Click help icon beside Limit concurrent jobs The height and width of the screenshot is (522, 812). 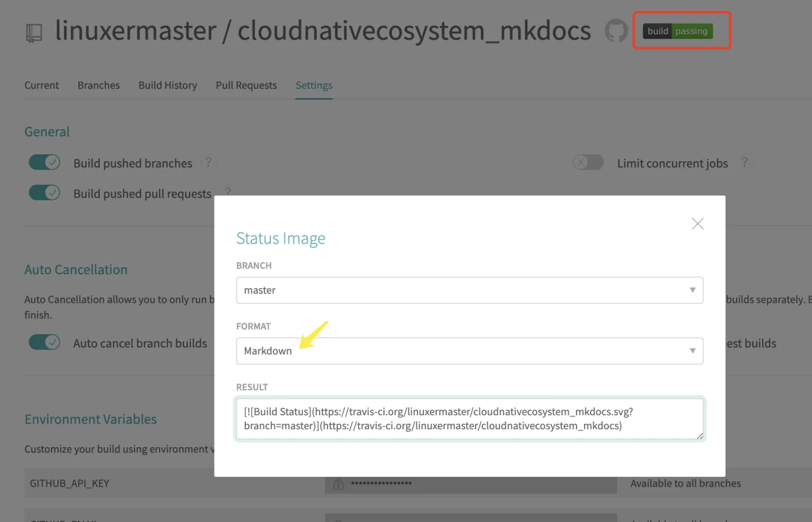[744, 162]
